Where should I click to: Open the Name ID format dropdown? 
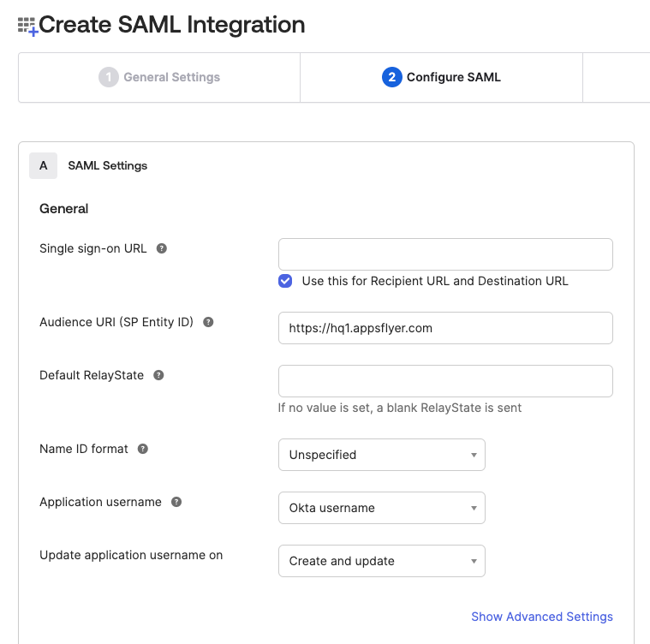pos(382,455)
